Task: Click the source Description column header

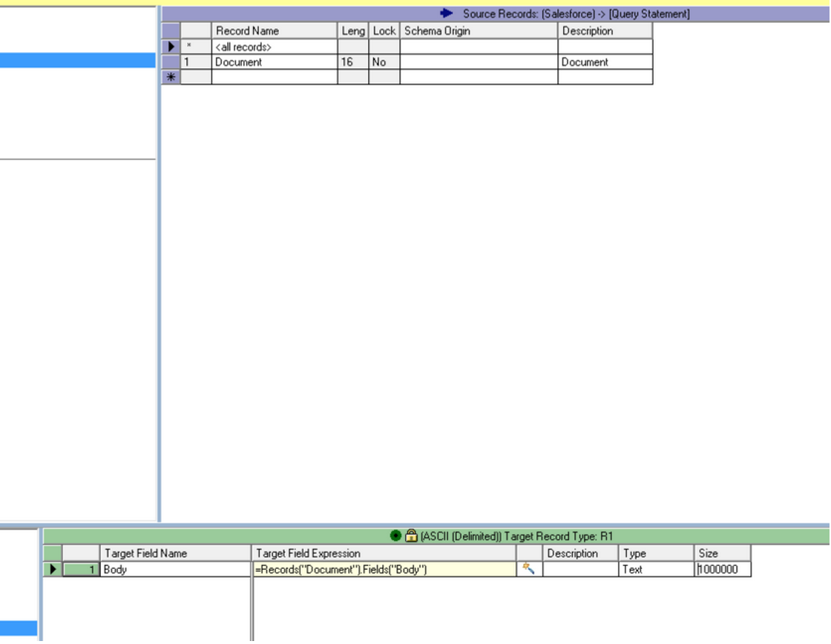Action: click(x=605, y=30)
